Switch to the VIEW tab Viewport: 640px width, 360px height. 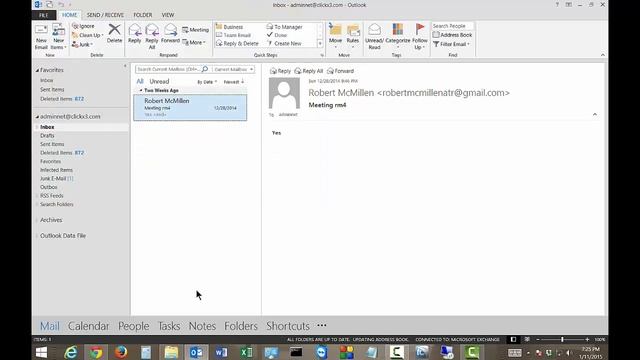click(x=168, y=15)
